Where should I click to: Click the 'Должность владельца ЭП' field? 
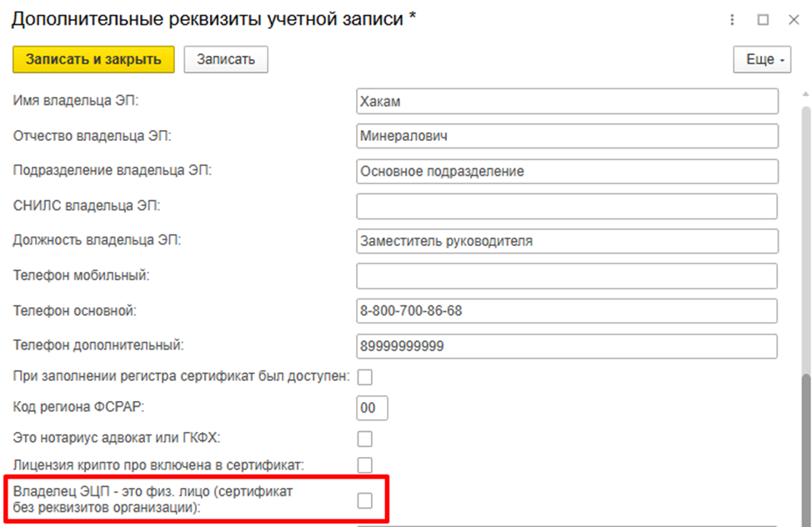point(566,241)
